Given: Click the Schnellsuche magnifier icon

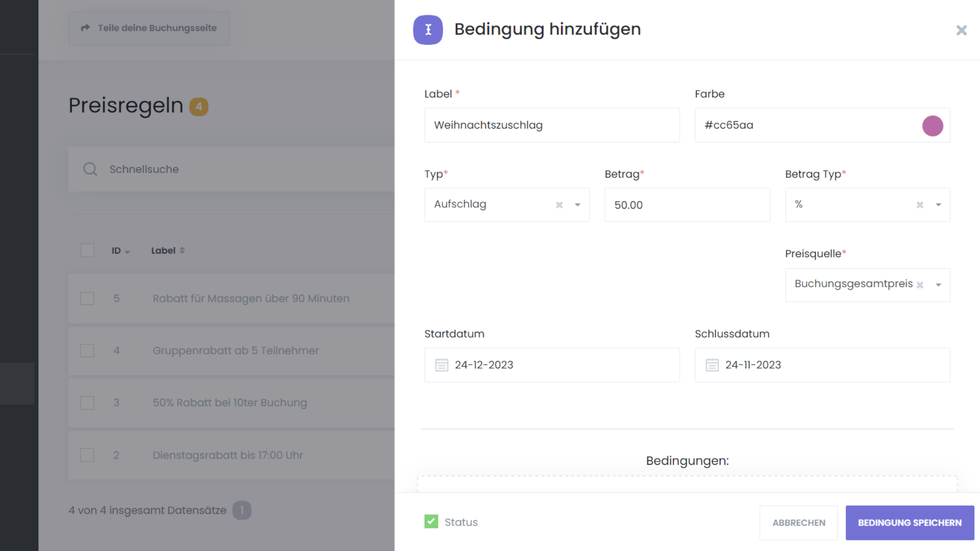Looking at the screenshot, I should point(90,169).
